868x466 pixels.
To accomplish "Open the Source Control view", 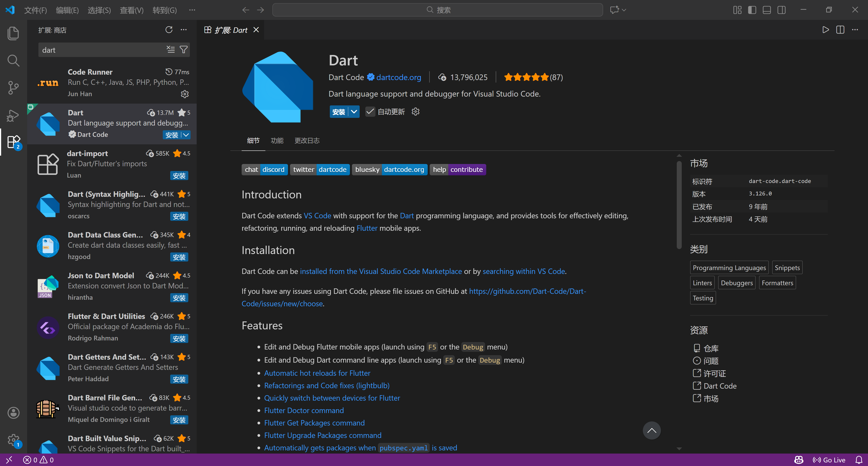I will tap(13, 88).
